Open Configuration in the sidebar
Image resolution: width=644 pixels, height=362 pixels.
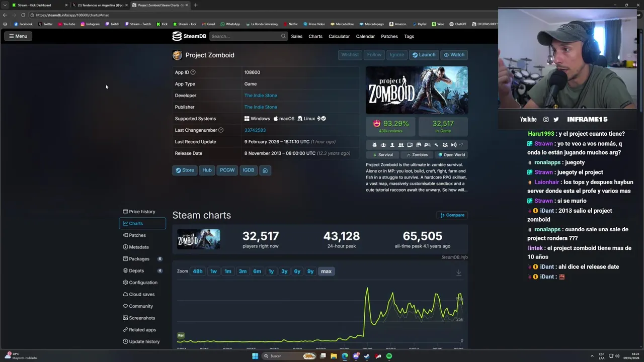click(x=142, y=283)
